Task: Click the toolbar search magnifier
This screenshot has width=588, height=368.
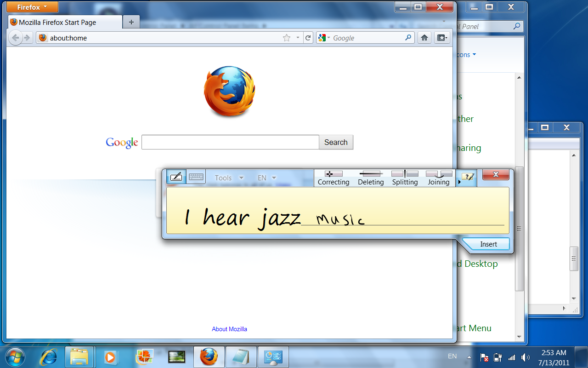Action: click(408, 38)
